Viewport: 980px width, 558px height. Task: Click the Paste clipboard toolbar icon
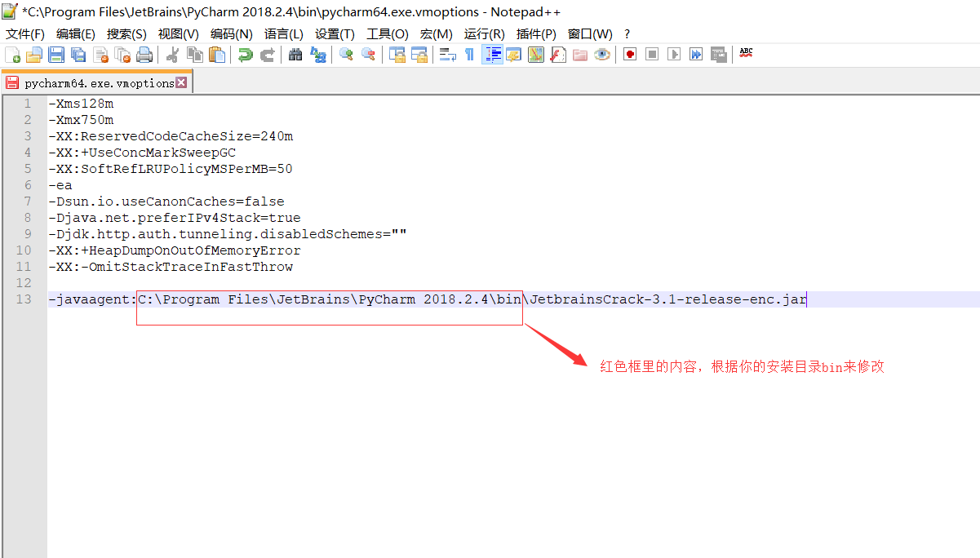(216, 55)
